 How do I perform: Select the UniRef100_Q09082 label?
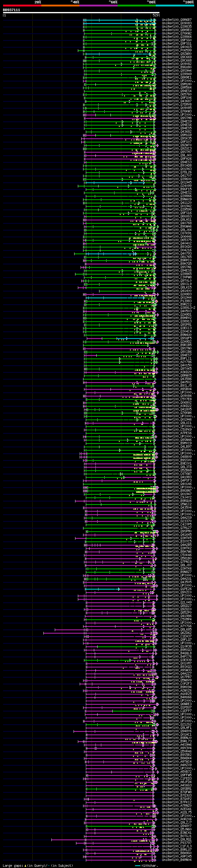[x=176, y=64]
